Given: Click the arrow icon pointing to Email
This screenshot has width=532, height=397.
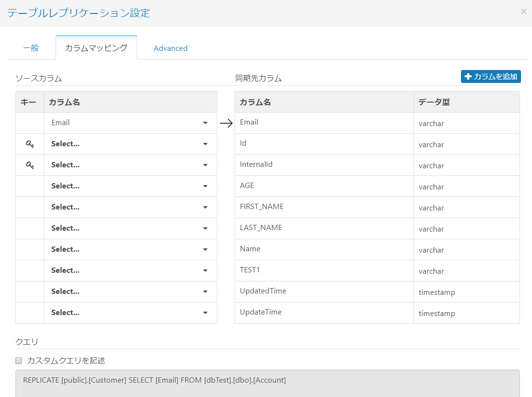Looking at the screenshot, I should click(226, 123).
